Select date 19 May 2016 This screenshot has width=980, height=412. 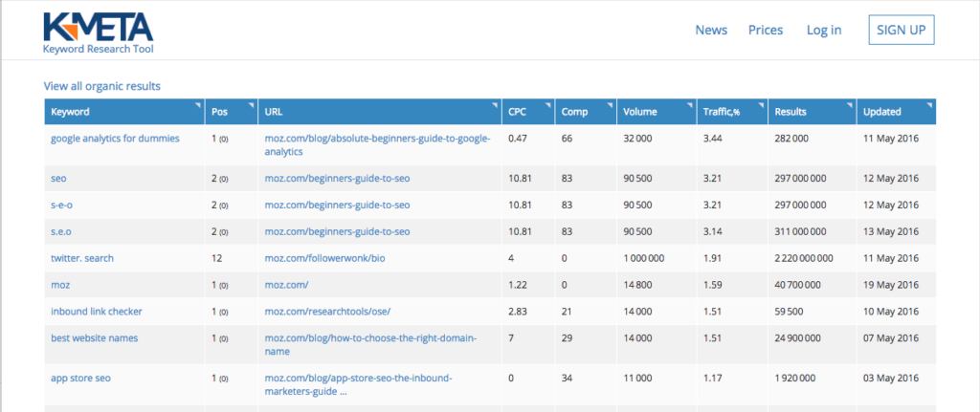(x=891, y=285)
